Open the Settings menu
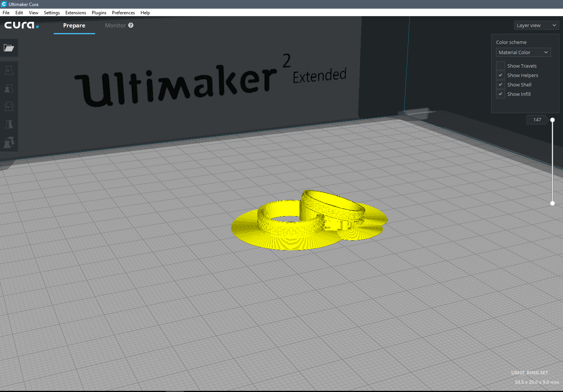 tap(52, 12)
